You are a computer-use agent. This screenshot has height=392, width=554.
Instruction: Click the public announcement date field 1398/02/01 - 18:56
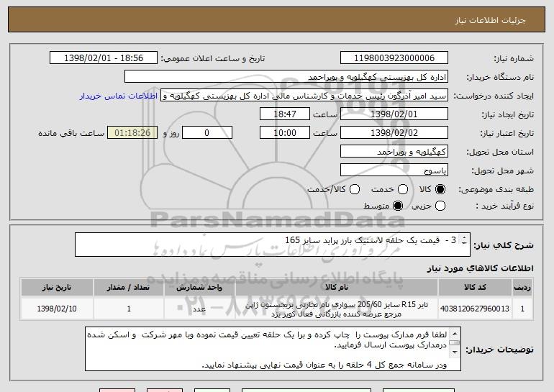104,58
